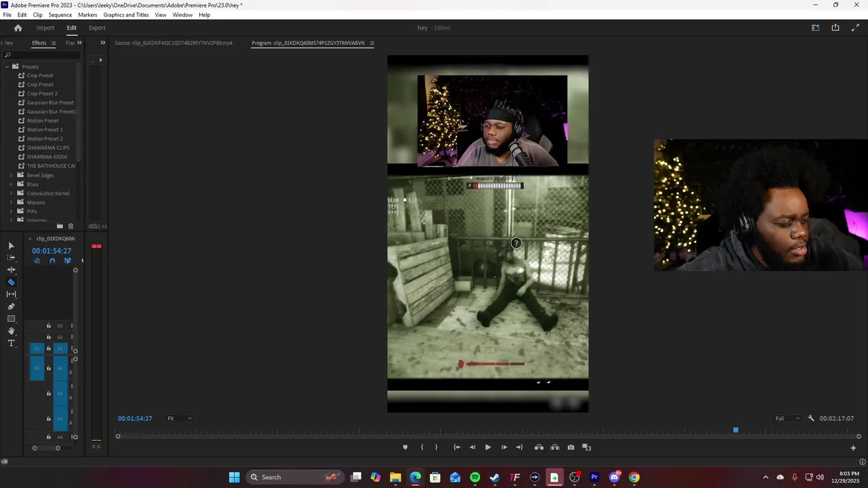Toggle track targeting for A3
The image size is (868, 488).
60,418
